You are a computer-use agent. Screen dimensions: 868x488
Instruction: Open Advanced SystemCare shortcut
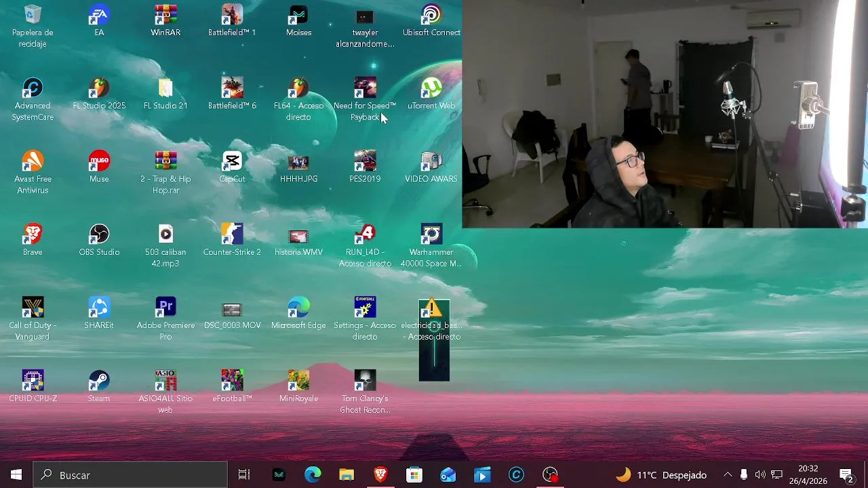point(33,99)
